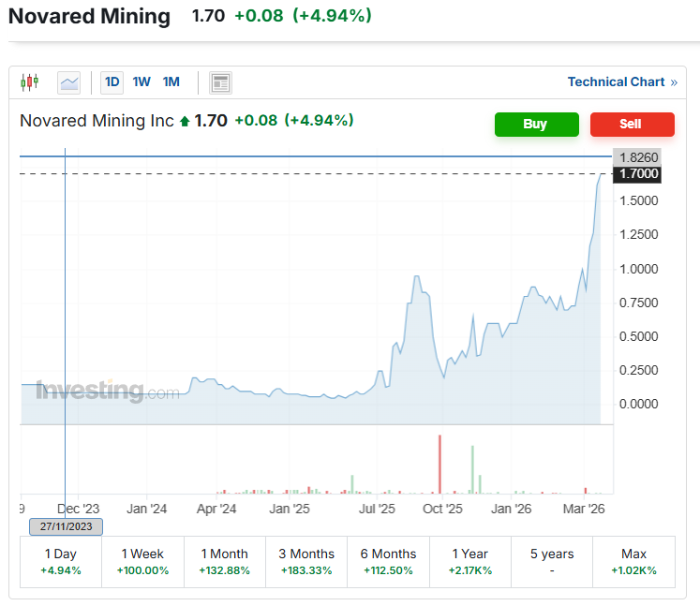
Task: Open the Technical Chart link
Action: click(x=616, y=82)
